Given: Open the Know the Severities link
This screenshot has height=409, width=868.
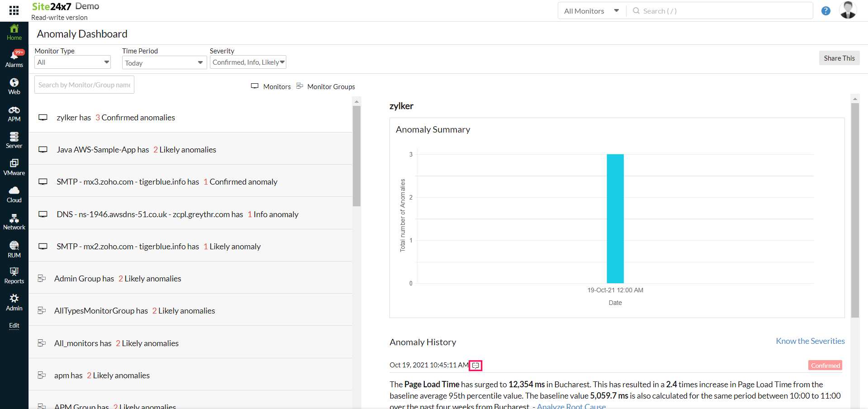Looking at the screenshot, I should pyautogui.click(x=810, y=341).
